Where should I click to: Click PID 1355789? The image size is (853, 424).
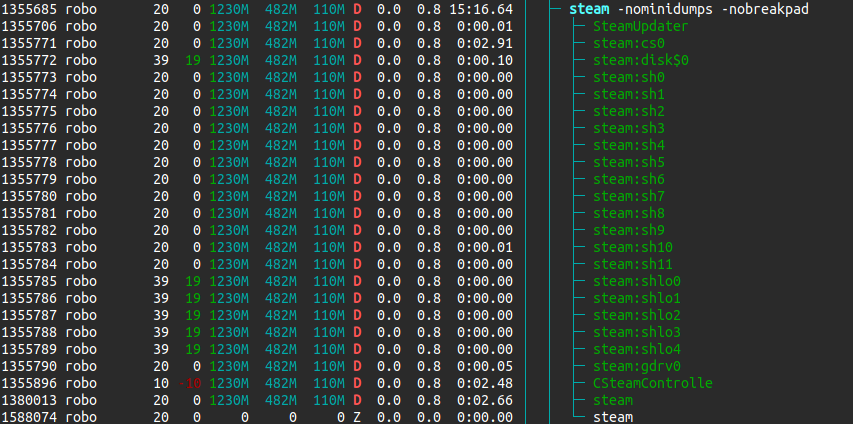(29, 349)
